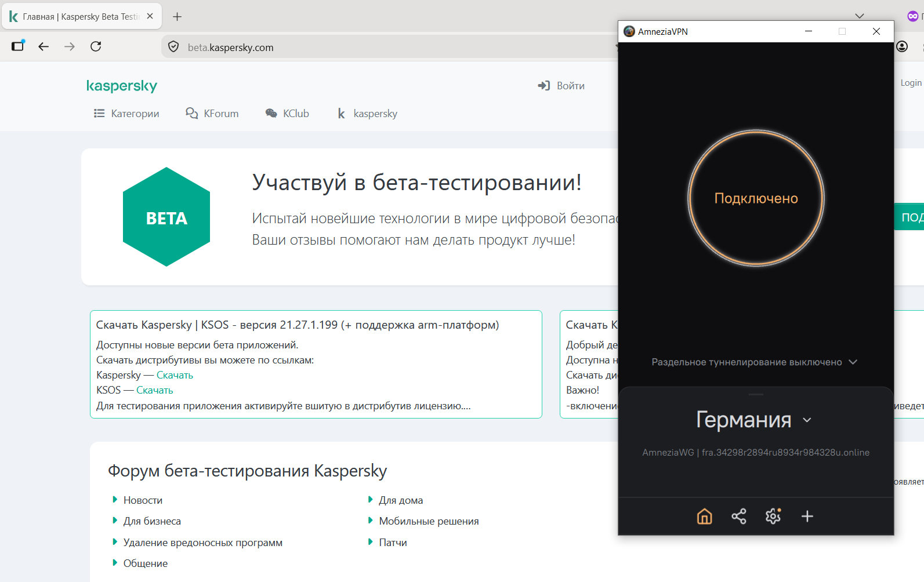The width and height of the screenshot is (924, 582).
Task: Open the Патчи forum section
Action: (393, 543)
